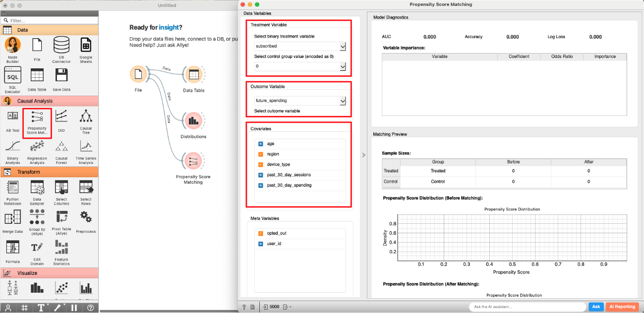644x313 pixels.
Task: Click the Distributions node on canvas
Action: click(193, 120)
